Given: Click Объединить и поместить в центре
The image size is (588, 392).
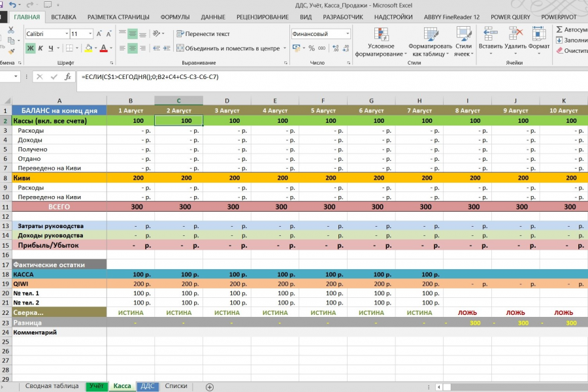Looking at the screenshot, I should point(228,48).
